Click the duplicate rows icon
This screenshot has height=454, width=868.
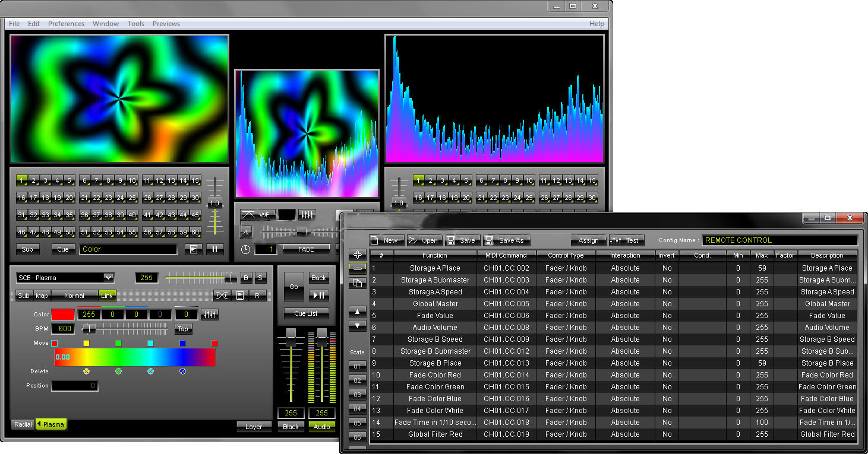point(357,283)
